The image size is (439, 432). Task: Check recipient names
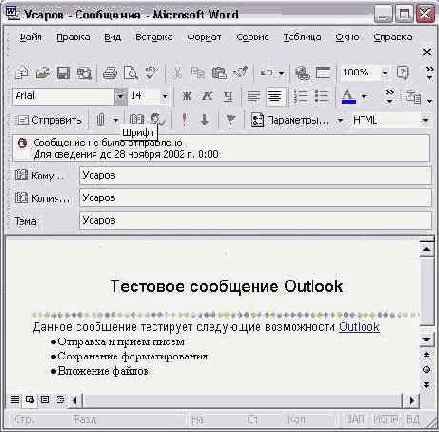pos(158,119)
